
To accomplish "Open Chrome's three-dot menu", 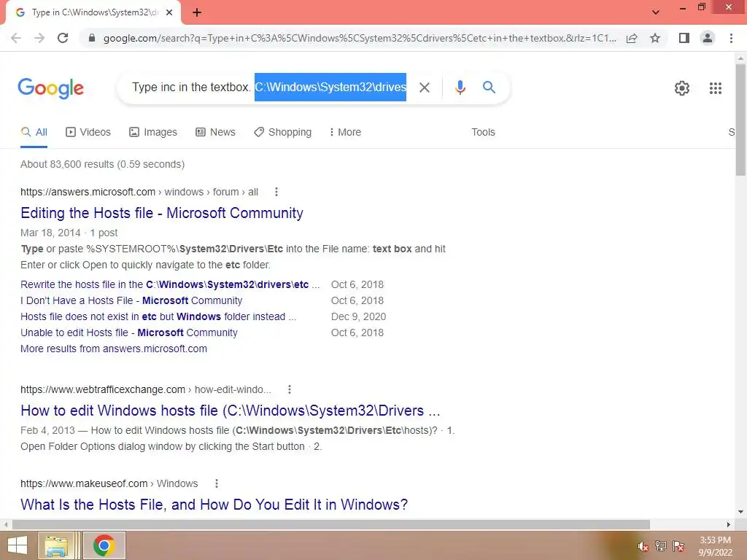I will 731,38.
